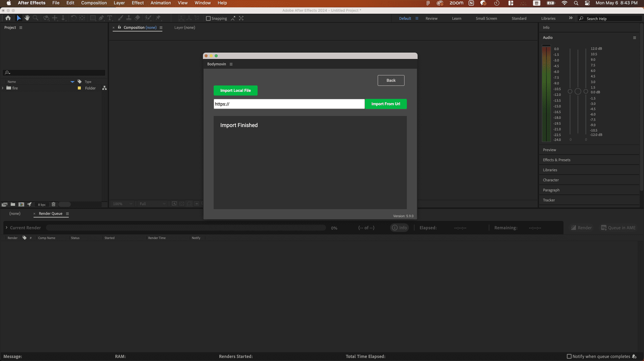Viewport: 644px width, 361px height.
Task: Select the Type text tool
Action: coord(110,18)
